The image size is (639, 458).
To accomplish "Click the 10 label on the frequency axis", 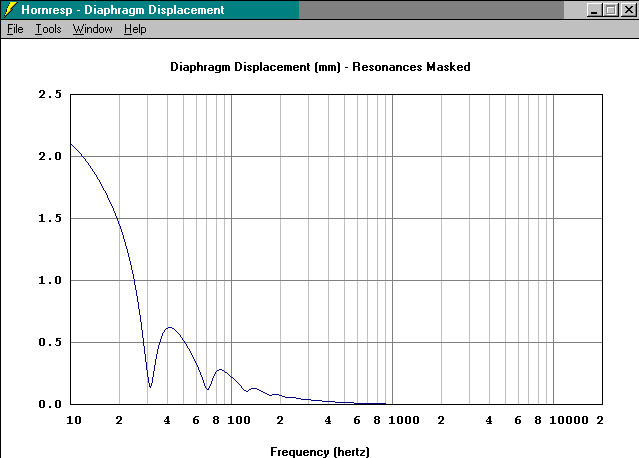I will point(74,420).
